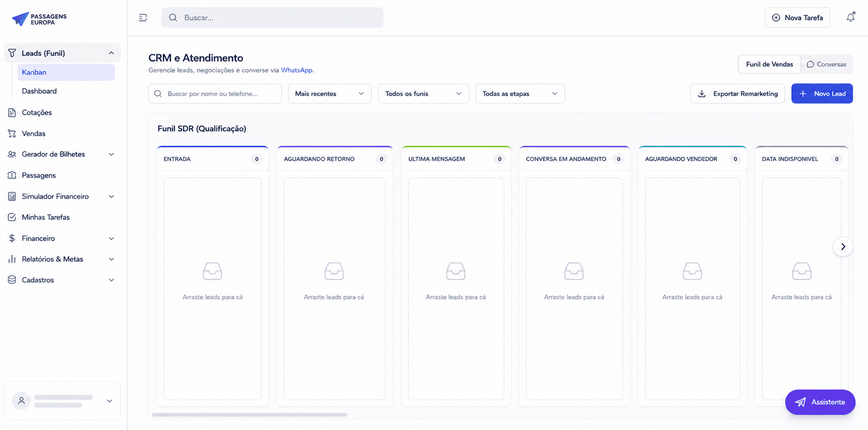The height and width of the screenshot is (430, 868).
Task: Click the Cadastros database icon
Action: click(x=12, y=280)
